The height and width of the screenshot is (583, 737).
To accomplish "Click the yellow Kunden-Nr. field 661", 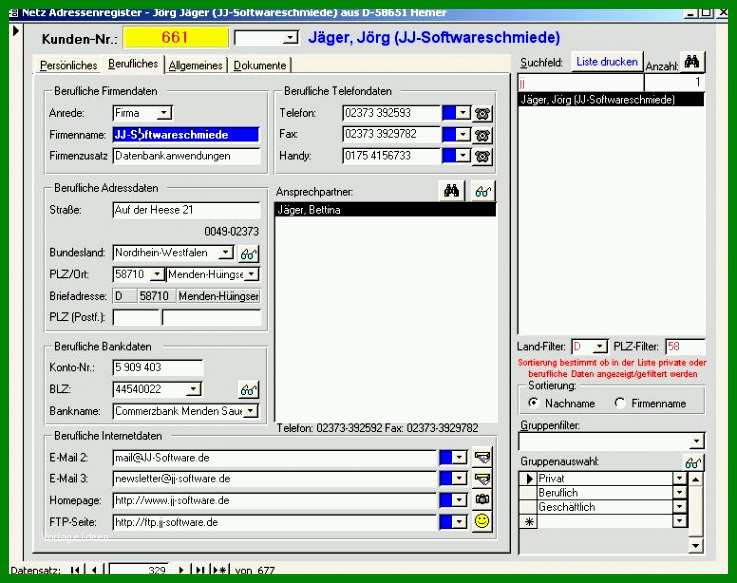I will click(x=176, y=37).
